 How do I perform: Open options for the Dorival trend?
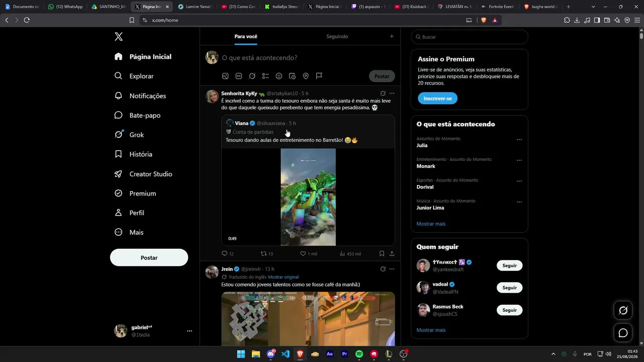click(519, 181)
